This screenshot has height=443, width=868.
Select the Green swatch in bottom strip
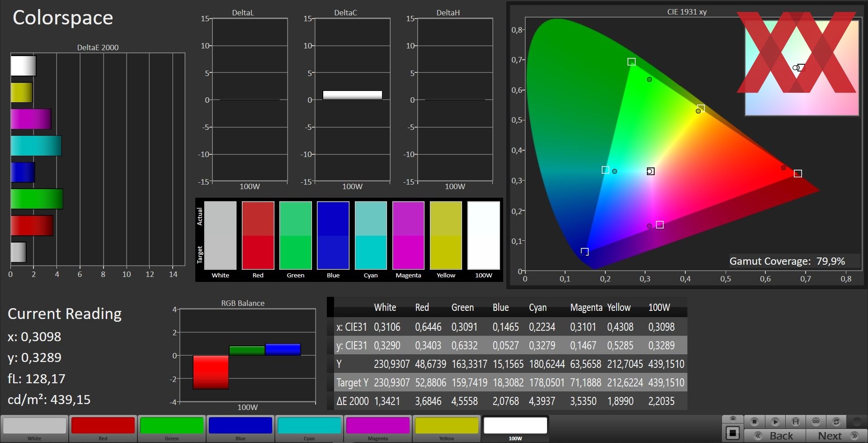click(172, 429)
